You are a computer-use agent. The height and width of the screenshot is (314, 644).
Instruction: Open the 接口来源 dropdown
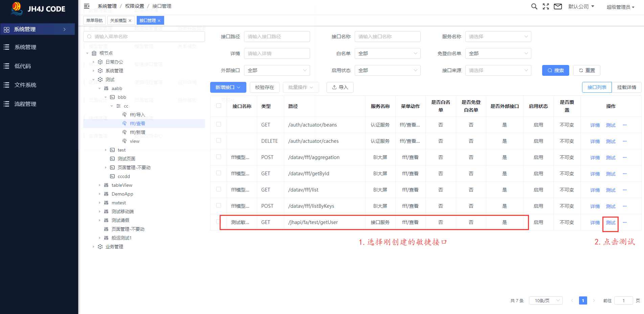click(x=498, y=70)
